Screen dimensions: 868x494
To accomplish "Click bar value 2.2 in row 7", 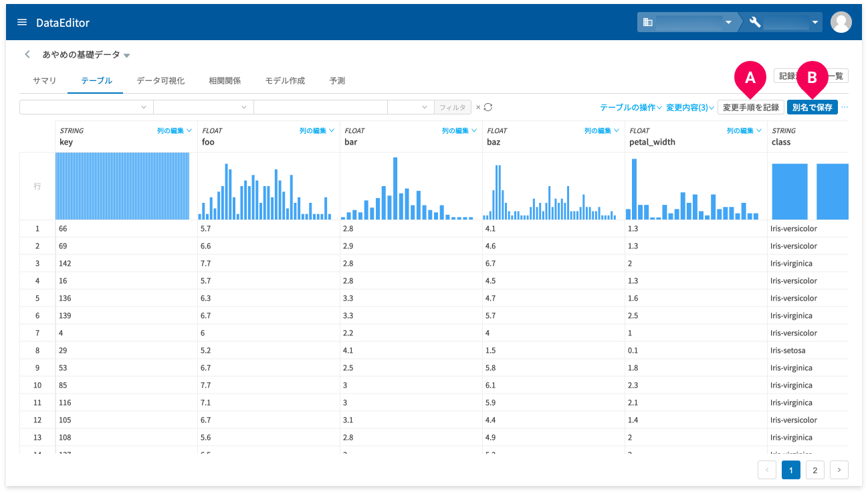I will (x=348, y=333).
